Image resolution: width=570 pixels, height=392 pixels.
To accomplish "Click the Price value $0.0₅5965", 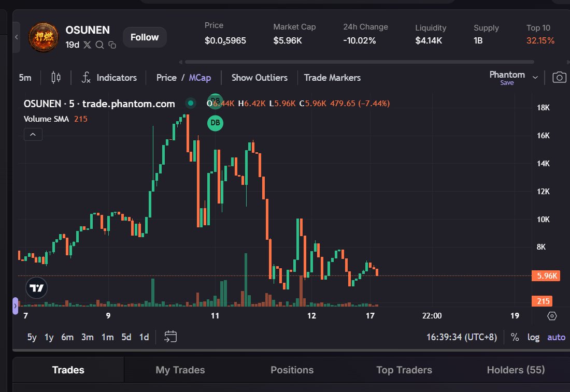I will point(225,41).
